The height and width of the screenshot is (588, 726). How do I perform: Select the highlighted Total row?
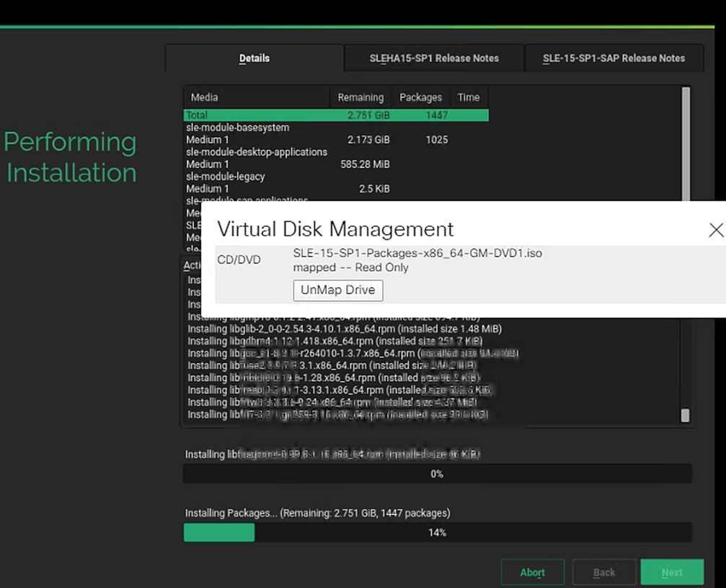(x=336, y=115)
